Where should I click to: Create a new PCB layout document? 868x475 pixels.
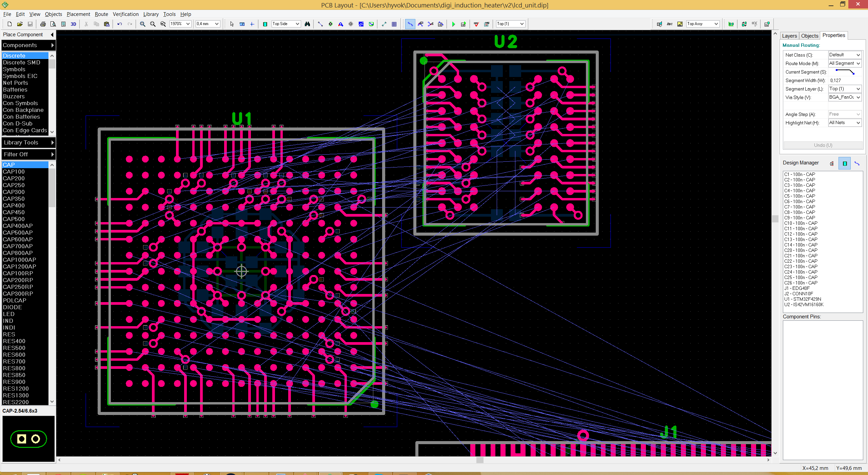point(9,24)
